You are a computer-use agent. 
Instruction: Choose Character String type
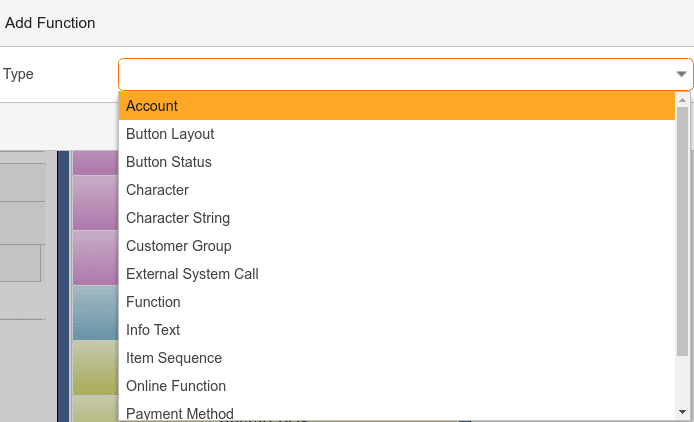click(397, 218)
